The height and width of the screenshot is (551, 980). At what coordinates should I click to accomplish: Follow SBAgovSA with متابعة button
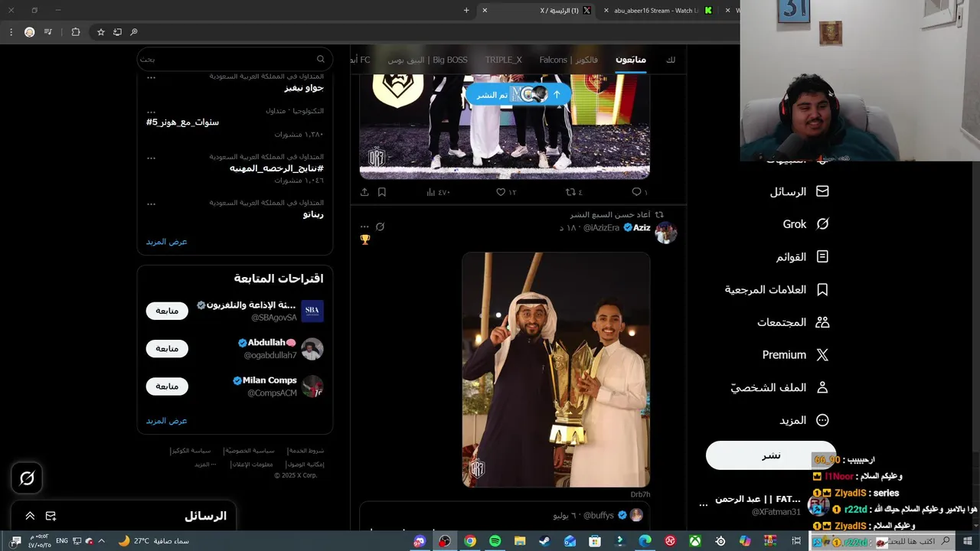167,311
